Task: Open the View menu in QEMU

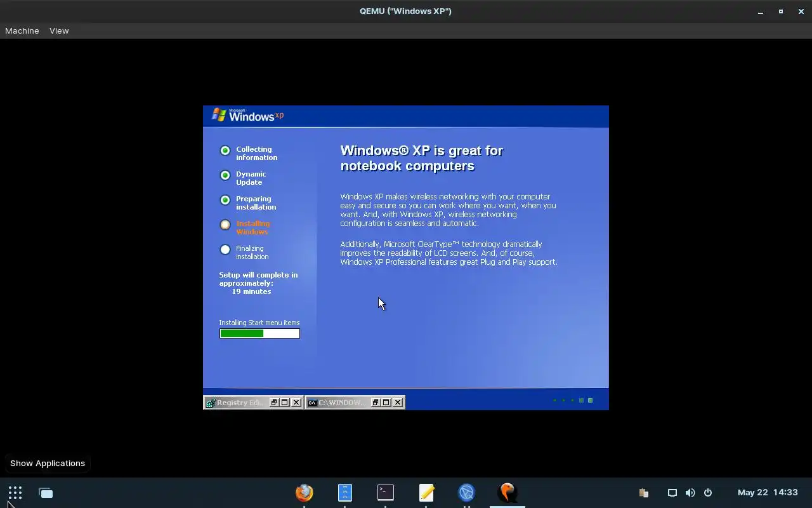Action: pos(59,30)
